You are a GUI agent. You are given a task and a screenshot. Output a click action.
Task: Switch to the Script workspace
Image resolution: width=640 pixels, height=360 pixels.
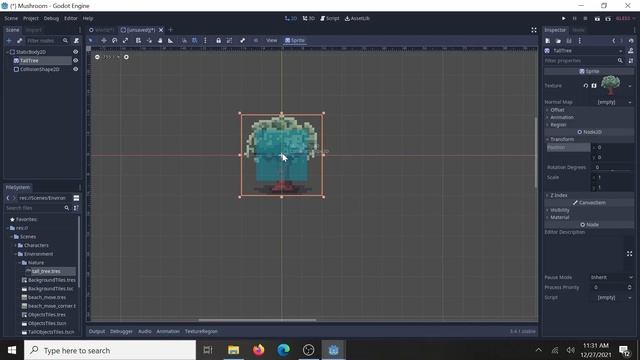[x=330, y=18]
